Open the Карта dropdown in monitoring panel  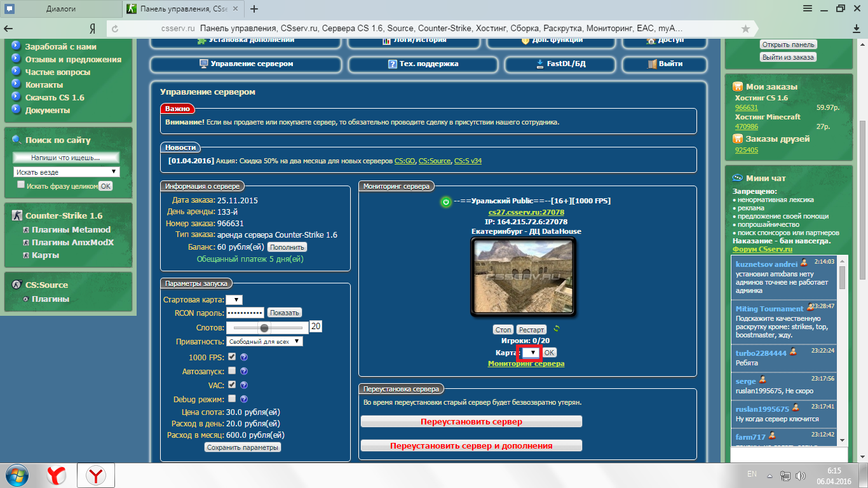point(531,353)
